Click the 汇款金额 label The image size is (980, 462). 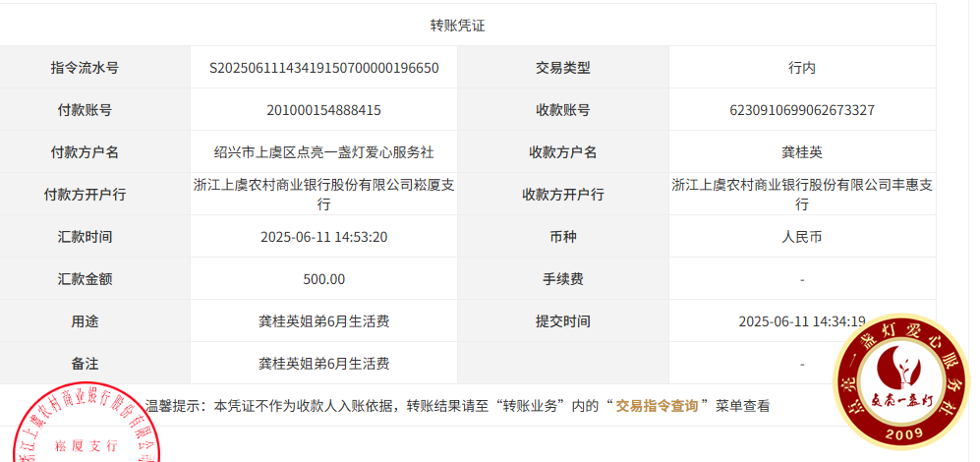85,279
